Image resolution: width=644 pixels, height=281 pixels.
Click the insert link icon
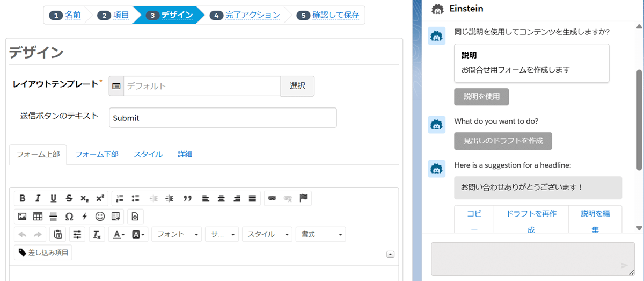click(x=272, y=198)
